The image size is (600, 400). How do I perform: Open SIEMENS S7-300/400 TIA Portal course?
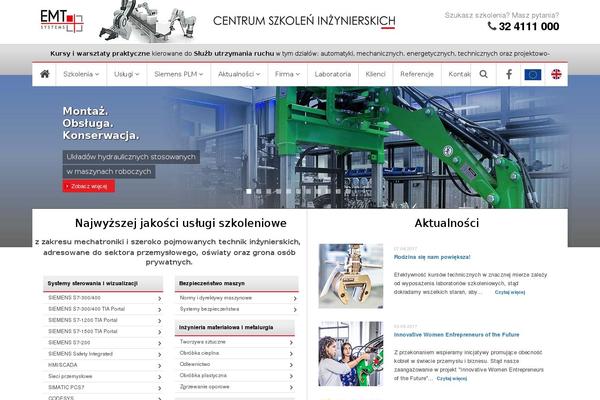(86, 309)
